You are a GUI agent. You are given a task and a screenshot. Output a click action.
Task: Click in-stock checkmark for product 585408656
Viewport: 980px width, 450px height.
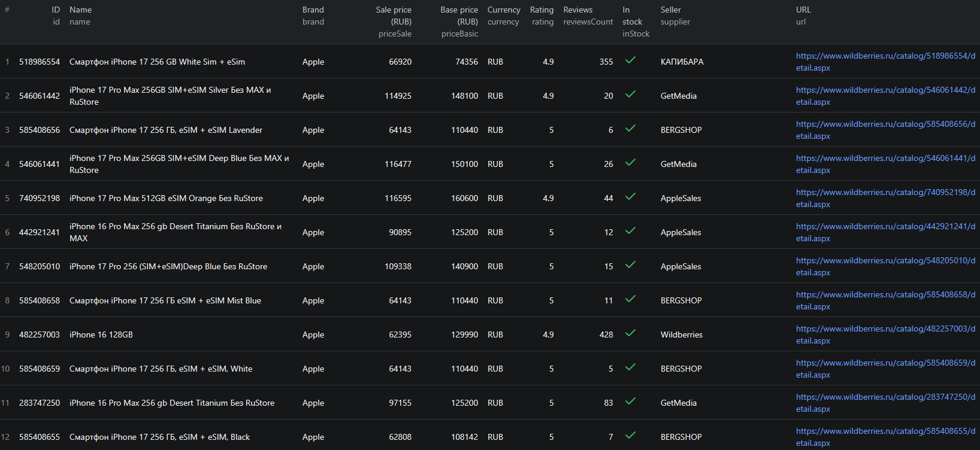[630, 128]
